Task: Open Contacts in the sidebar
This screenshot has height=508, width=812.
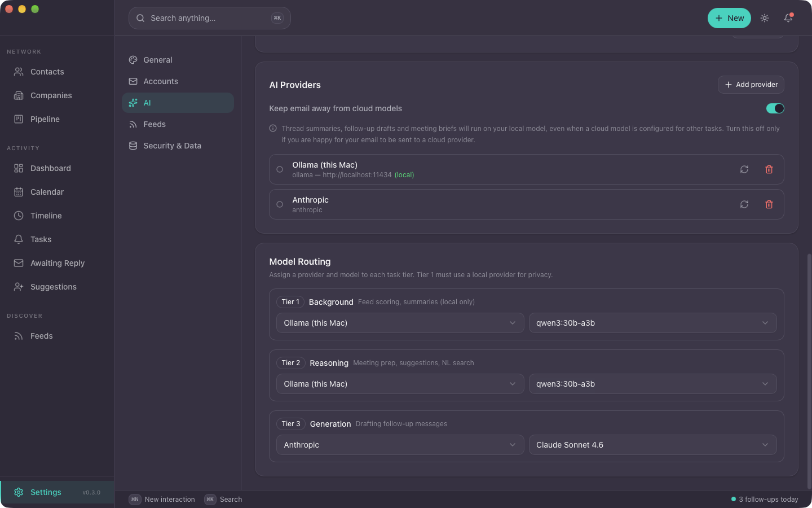Action: (57, 72)
